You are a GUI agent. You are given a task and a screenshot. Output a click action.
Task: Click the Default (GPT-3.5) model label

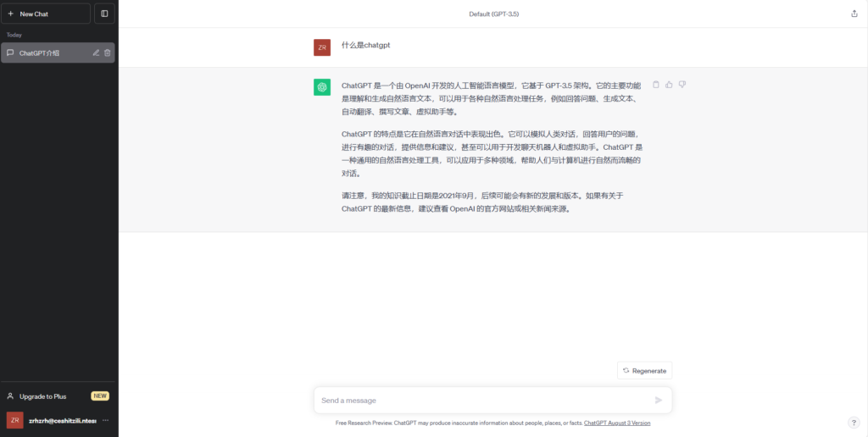click(492, 14)
